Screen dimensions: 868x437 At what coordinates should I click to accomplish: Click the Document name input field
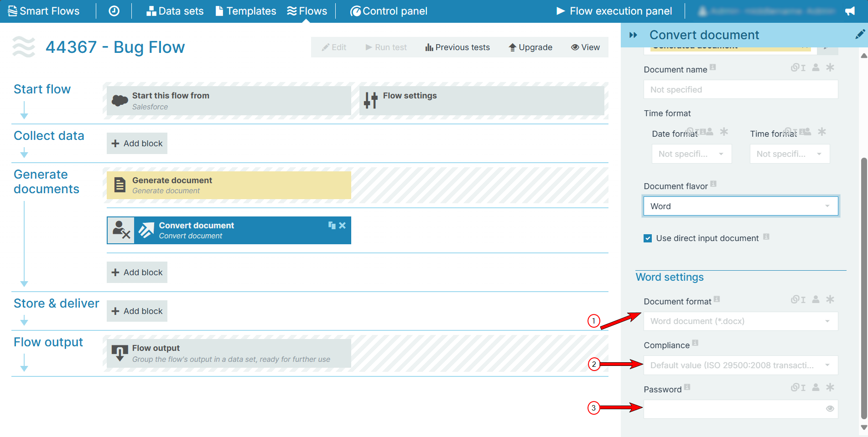pyautogui.click(x=740, y=90)
